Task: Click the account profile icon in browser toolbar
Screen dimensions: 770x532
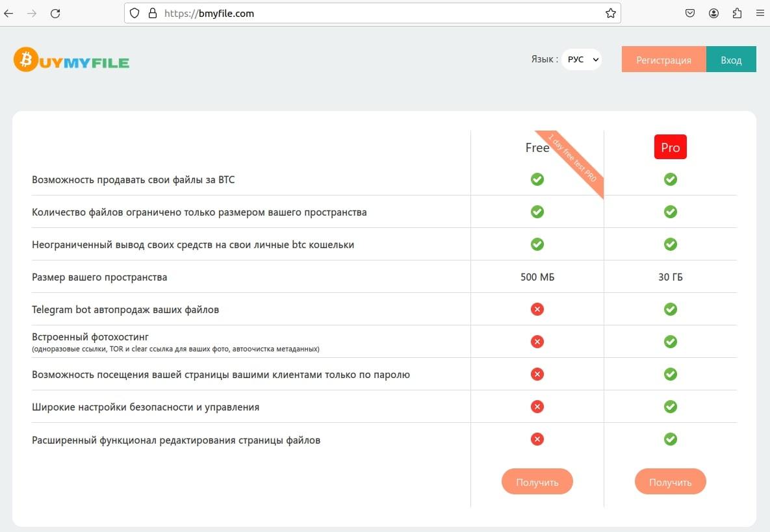Action: (713, 12)
